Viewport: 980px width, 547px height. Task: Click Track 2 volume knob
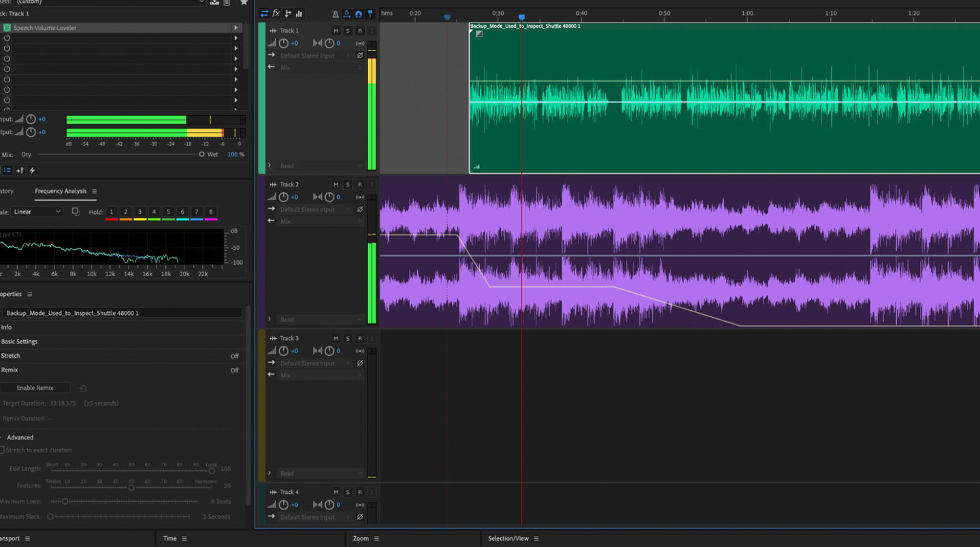click(284, 197)
